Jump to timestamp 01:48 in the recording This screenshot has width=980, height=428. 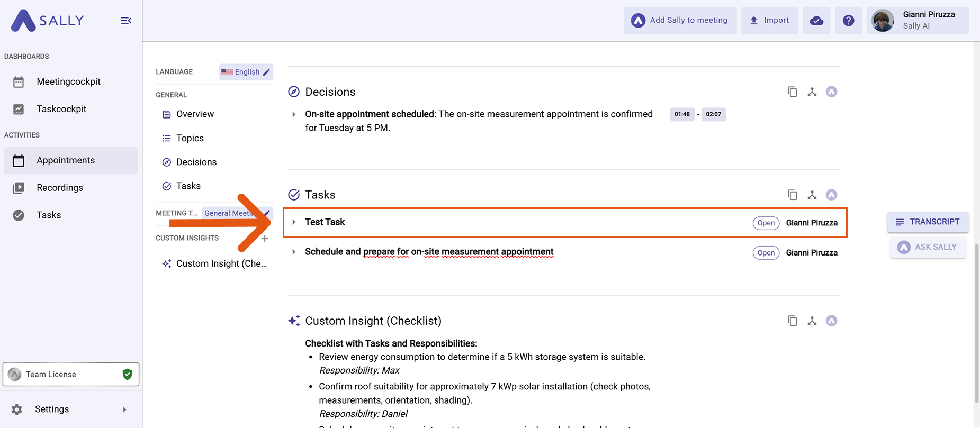pyautogui.click(x=682, y=114)
